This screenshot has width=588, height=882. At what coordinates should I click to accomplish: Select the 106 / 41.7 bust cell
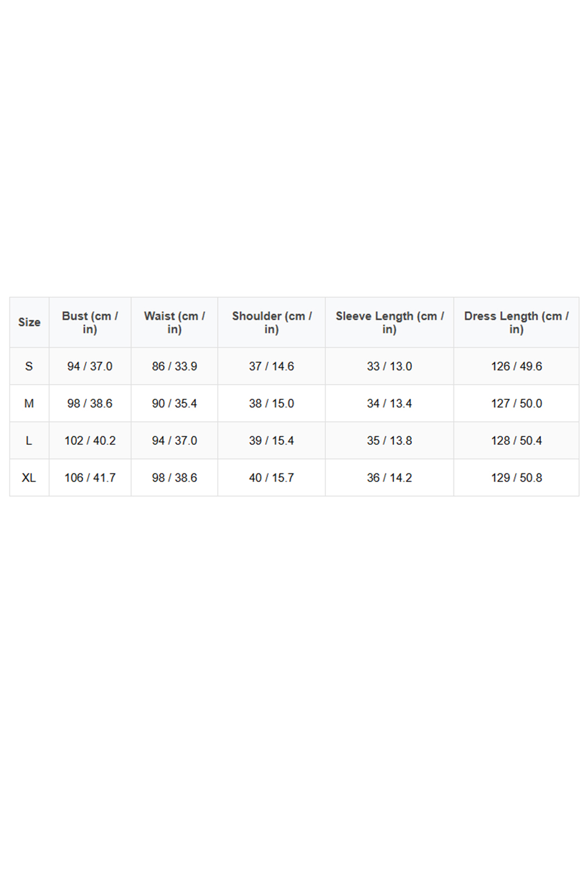(90, 478)
